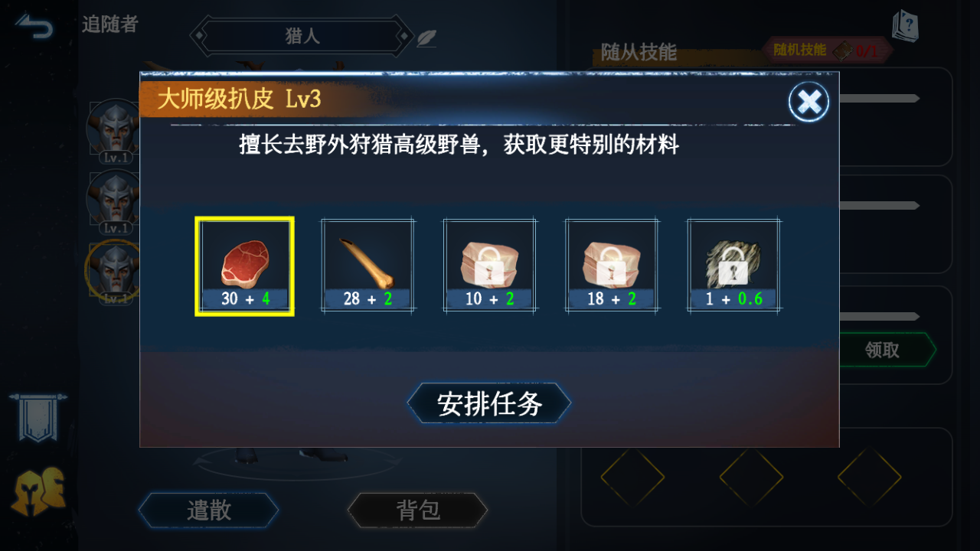
Task: Tap the locked hide item showing 10 + 2
Action: (x=490, y=266)
